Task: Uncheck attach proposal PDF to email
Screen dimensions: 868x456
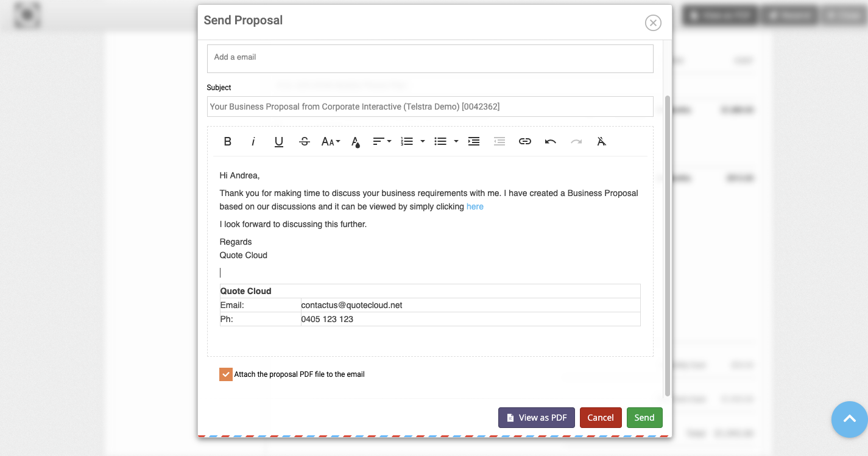Action: [x=225, y=374]
